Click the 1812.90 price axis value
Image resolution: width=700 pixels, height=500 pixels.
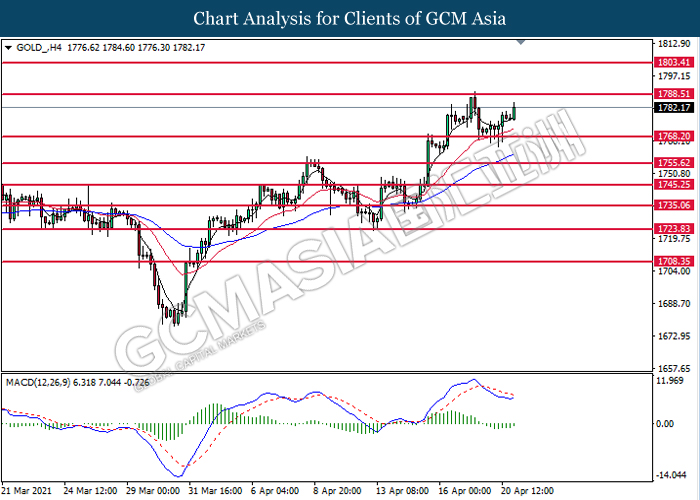click(x=674, y=44)
